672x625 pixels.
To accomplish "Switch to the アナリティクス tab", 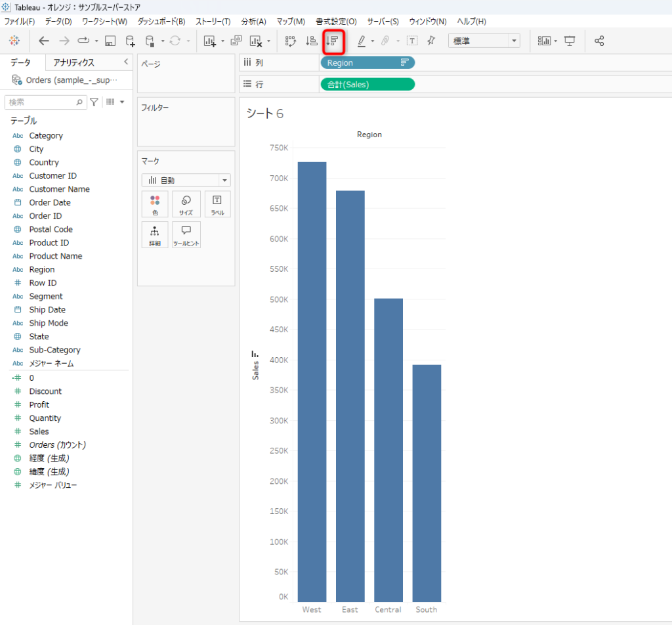I will pyautogui.click(x=73, y=62).
